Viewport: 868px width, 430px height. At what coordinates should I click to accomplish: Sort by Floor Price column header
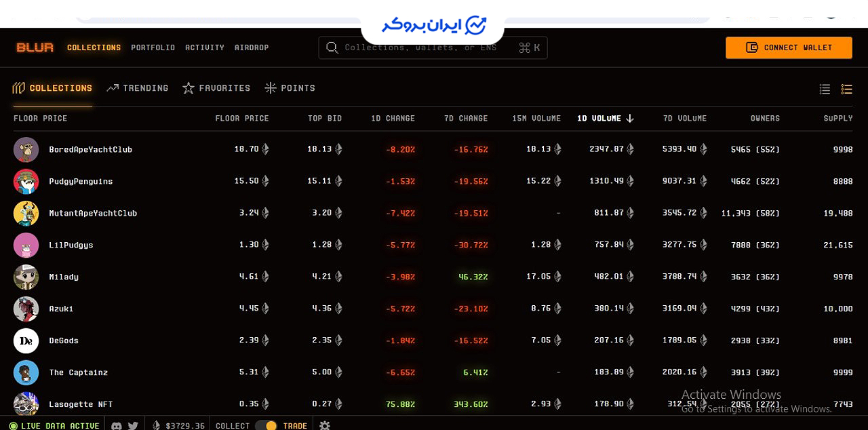click(x=242, y=118)
